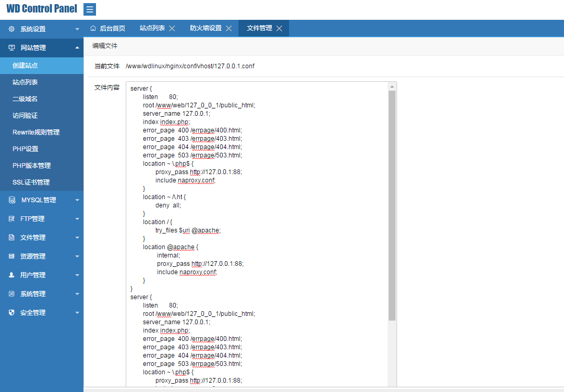Image resolution: width=564 pixels, height=392 pixels.
Task: Click the gear icon for 系统设置
Action: point(11,29)
